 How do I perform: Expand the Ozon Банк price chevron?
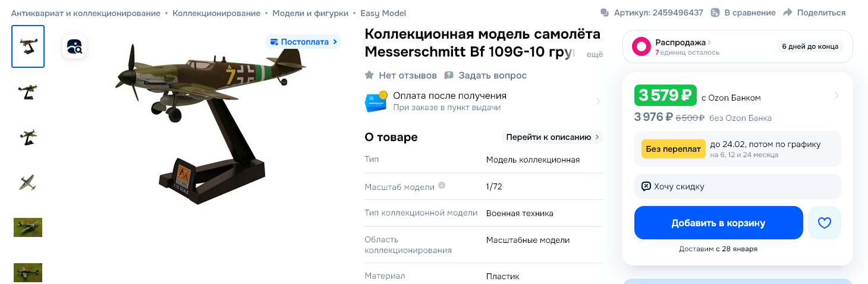coord(836,95)
